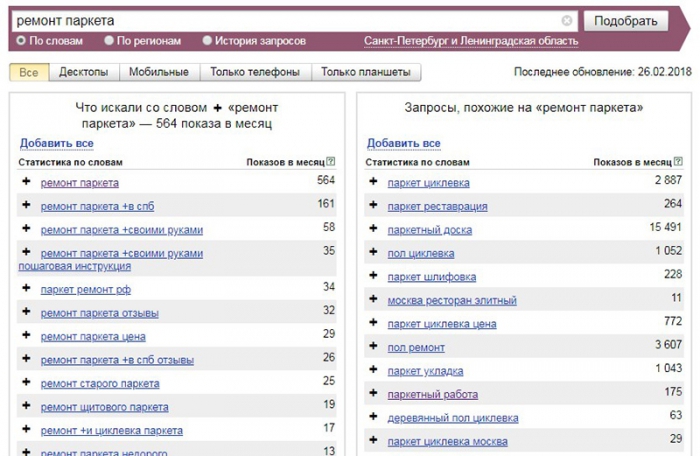The height and width of the screenshot is (456, 700).
Task: Add 'паркет циклевка' with its plus icon
Action: [374, 181]
